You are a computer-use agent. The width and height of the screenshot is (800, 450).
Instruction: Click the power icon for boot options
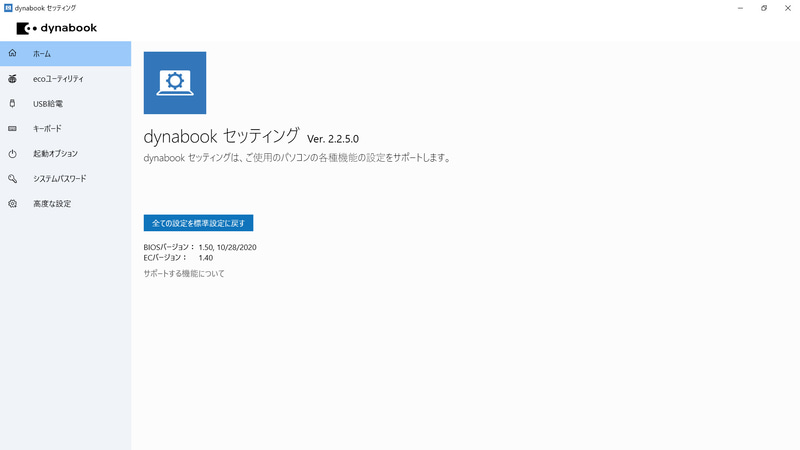point(12,154)
